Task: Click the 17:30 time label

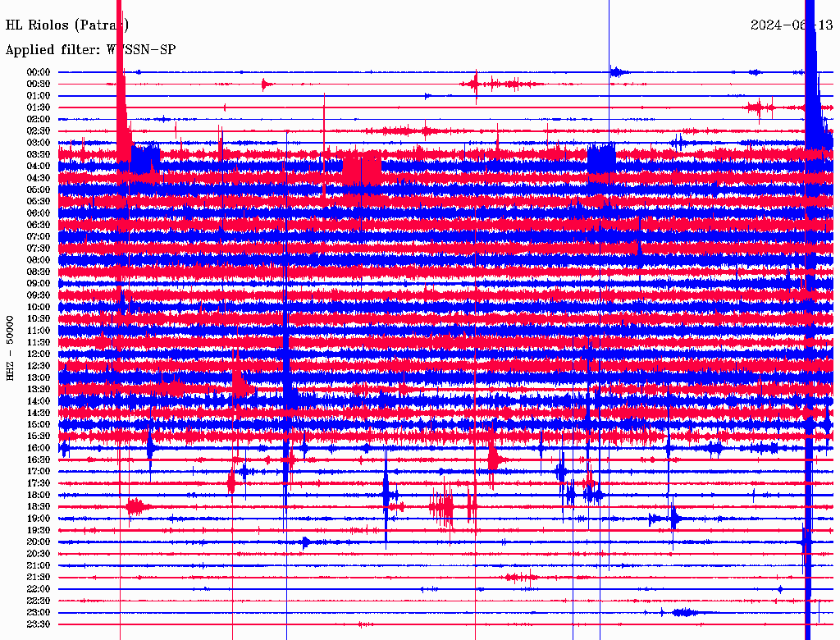Action: pyautogui.click(x=39, y=483)
